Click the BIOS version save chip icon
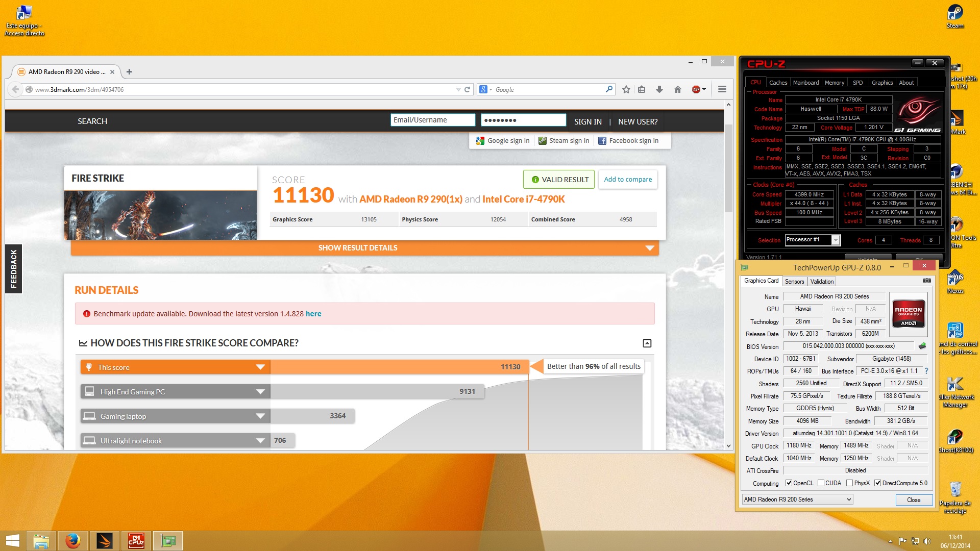 [922, 346]
